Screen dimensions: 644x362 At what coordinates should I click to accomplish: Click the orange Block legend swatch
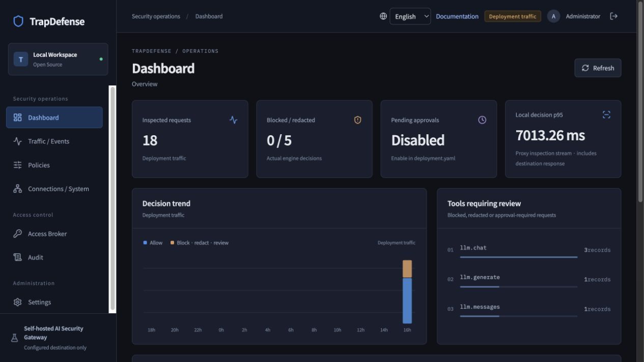click(x=172, y=243)
